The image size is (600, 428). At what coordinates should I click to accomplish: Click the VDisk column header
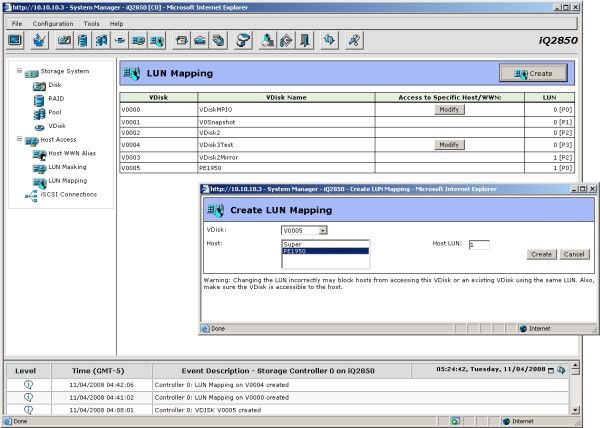tap(159, 98)
